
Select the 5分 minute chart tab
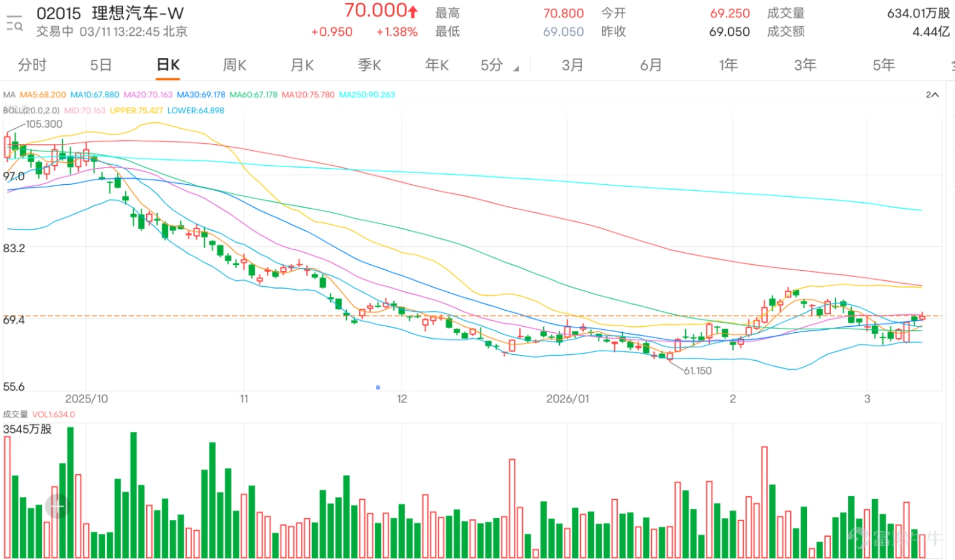tap(492, 65)
